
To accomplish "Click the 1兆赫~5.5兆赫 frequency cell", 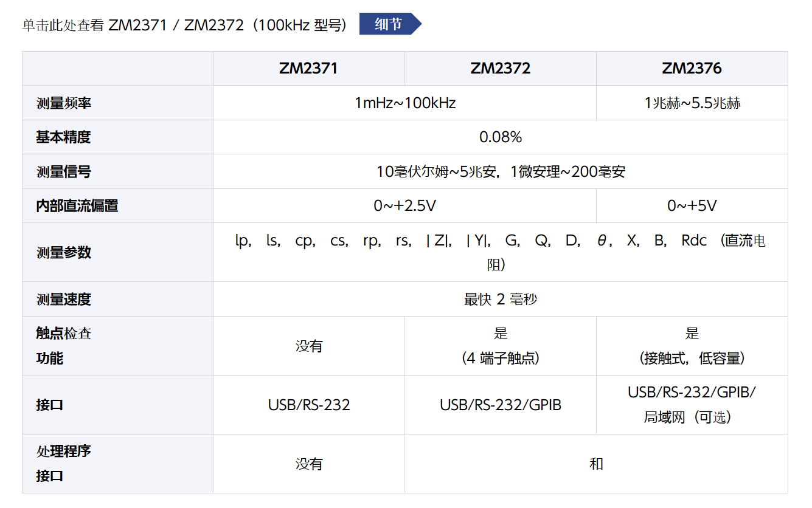I will [x=692, y=103].
